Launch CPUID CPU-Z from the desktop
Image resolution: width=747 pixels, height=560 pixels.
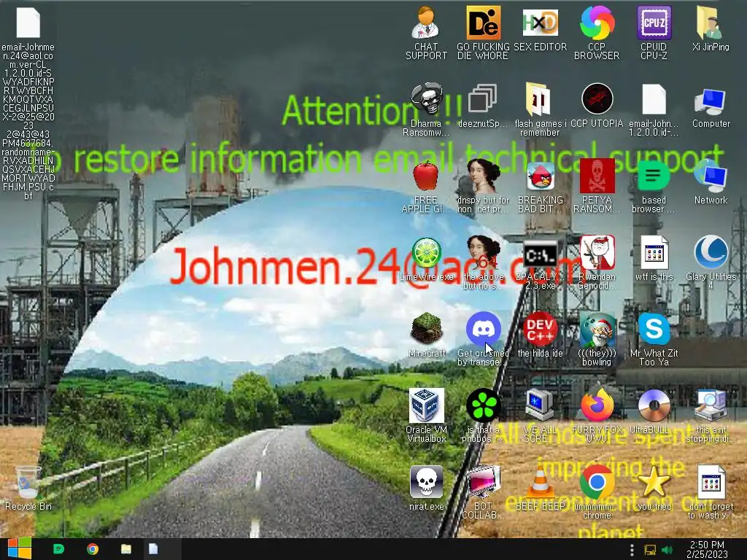pyautogui.click(x=654, y=34)
